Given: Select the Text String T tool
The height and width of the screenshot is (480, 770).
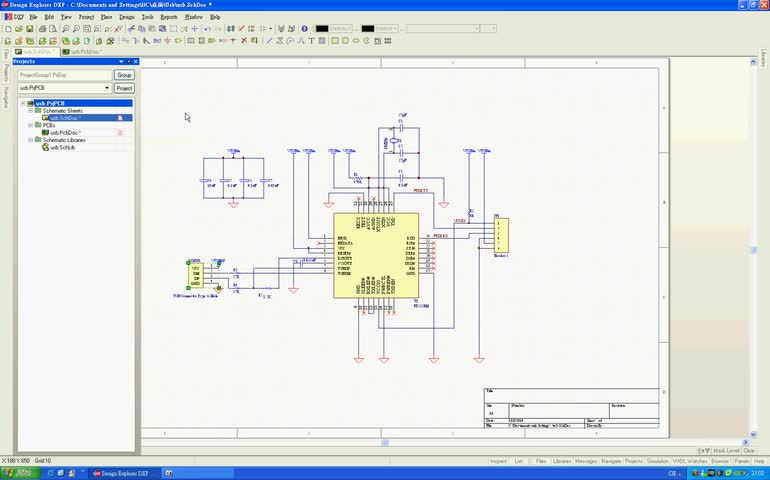Looking at the screenshot, I should tap(311, 41).
